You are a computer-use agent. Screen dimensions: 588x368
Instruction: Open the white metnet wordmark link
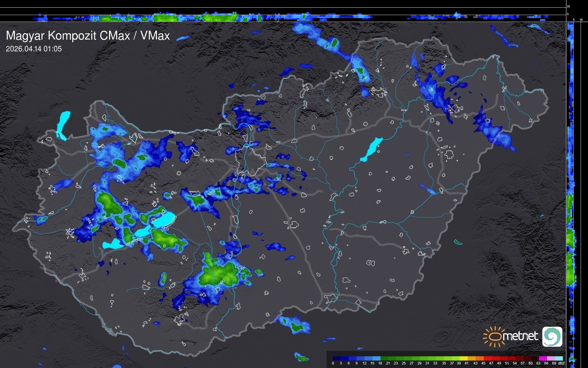tap(520, 336)
